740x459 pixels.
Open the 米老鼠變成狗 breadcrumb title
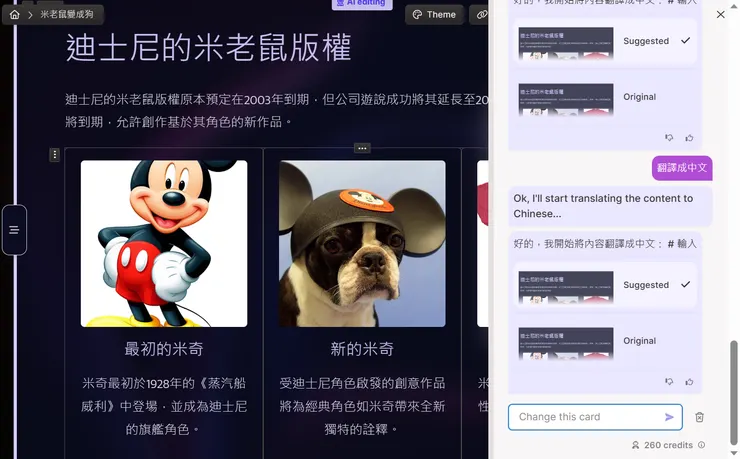coord(67,15)
